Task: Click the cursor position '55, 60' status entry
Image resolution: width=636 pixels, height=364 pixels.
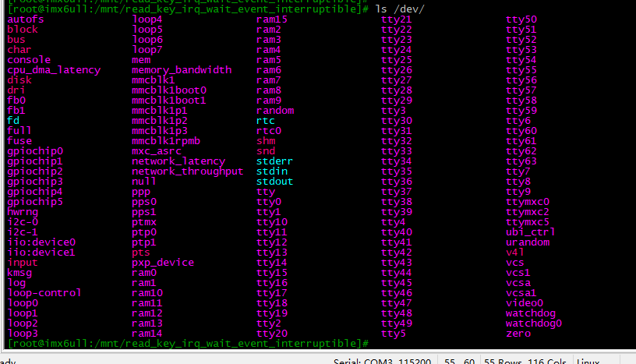Action: click(459, 361)
